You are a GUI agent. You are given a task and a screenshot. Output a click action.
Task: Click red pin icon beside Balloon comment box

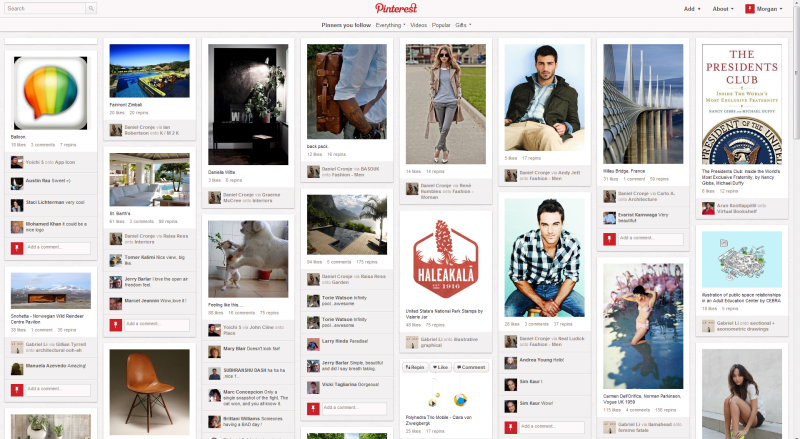pyautogui.click(x=17, y=248)
